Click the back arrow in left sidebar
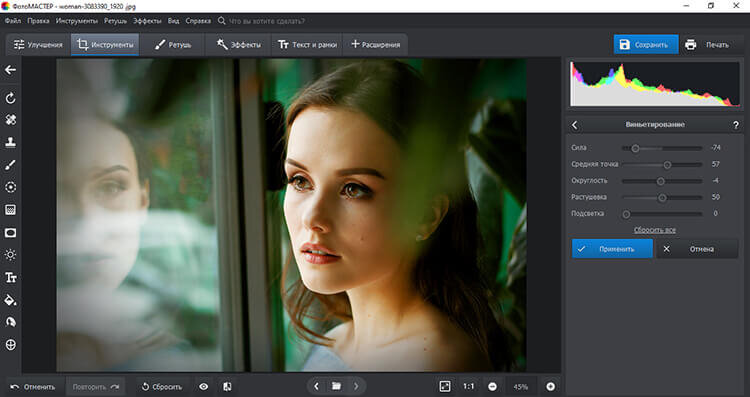Screen dimensions: 750x397 (x=10, y=70)
